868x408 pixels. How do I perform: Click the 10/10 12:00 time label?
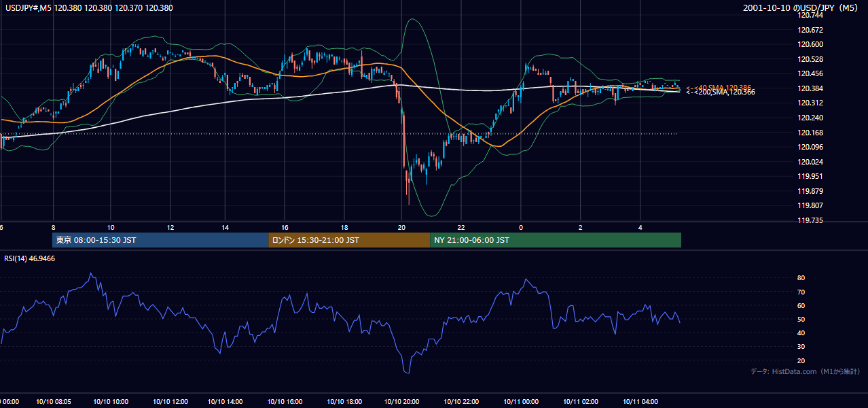tap(170, 401)
